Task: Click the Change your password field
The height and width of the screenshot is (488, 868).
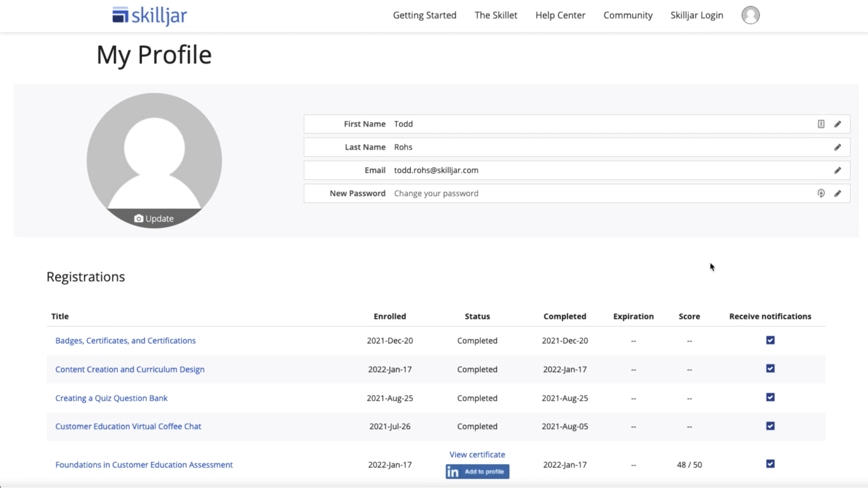Action: (436, 193)
